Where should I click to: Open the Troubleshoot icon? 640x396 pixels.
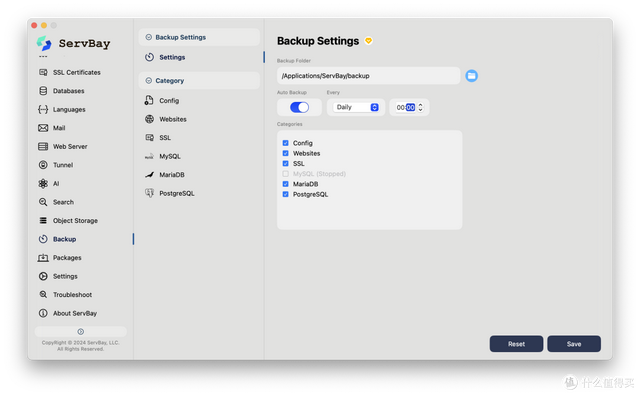coord(43,295)
